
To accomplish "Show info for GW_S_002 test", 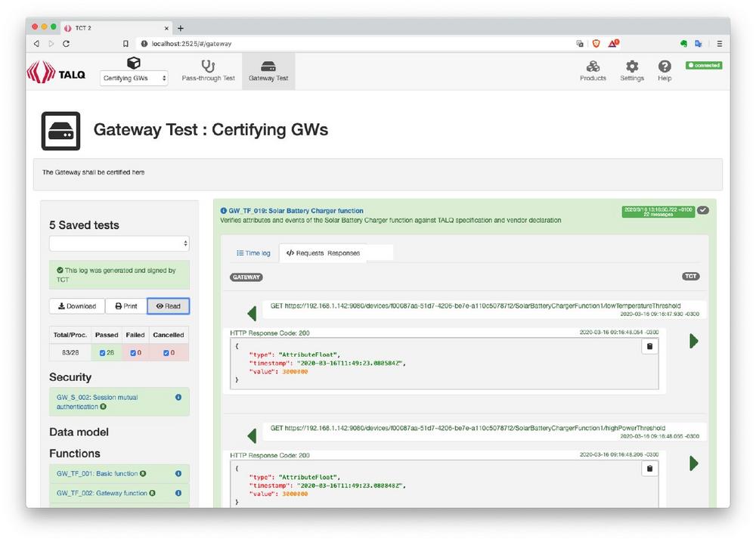I will (x=178, y=398).
